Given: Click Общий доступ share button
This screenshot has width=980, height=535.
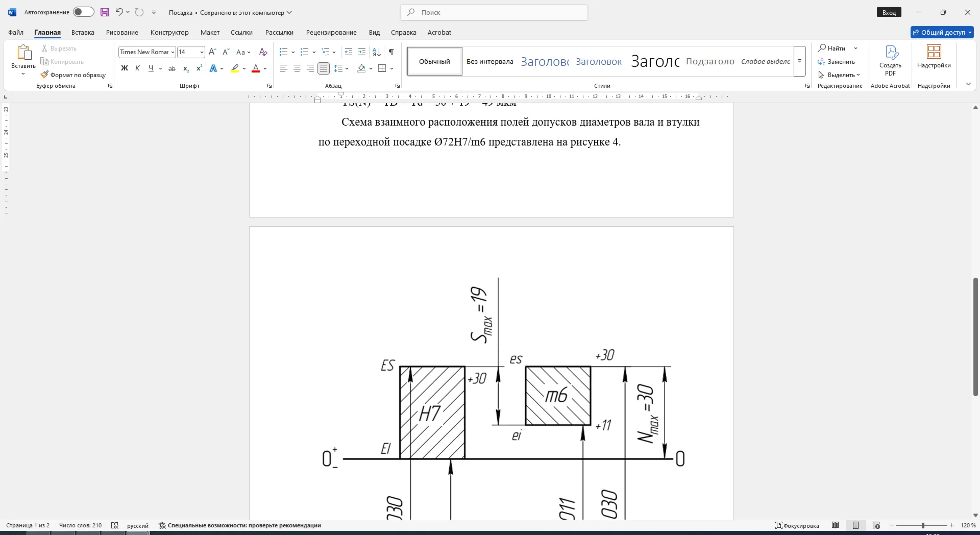Looking at the screenshot, I should point(942,32).
